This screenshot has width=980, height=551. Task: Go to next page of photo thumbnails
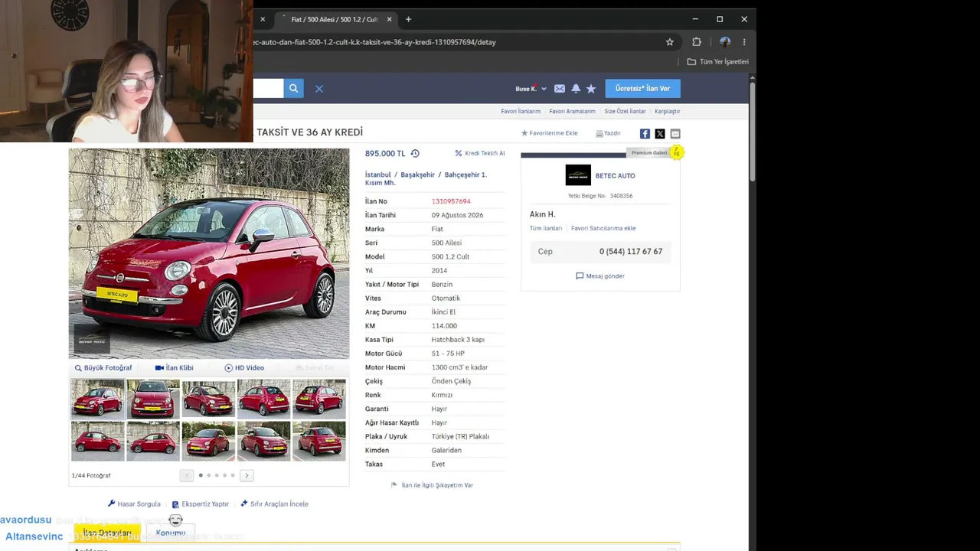(247, 475)
